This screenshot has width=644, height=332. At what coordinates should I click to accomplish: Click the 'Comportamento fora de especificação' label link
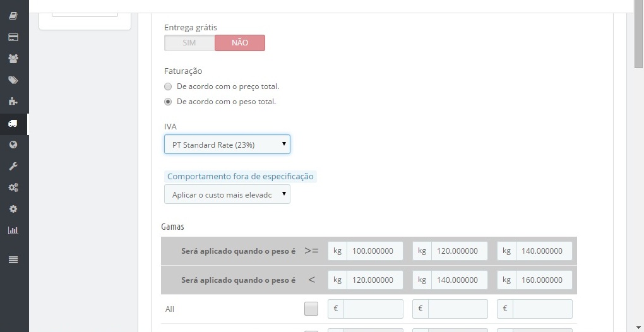(x=241, y=177)
